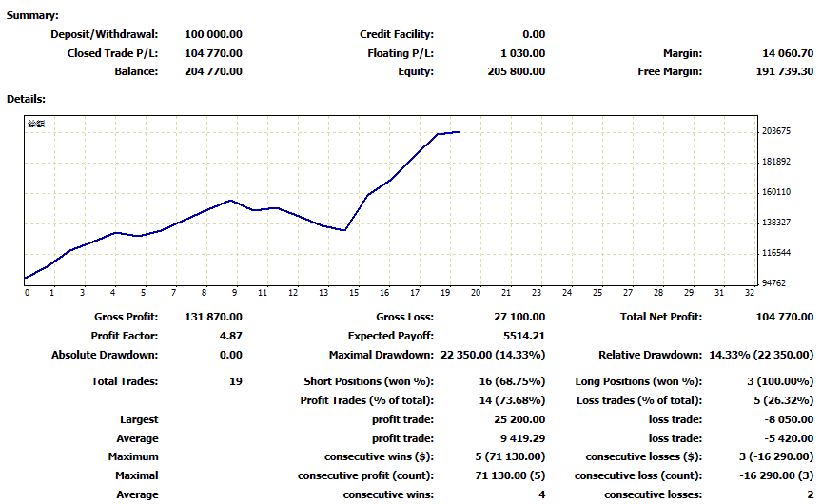Click the Free Margin value 191 739.30
822x504 pixels.
(785, 71)
